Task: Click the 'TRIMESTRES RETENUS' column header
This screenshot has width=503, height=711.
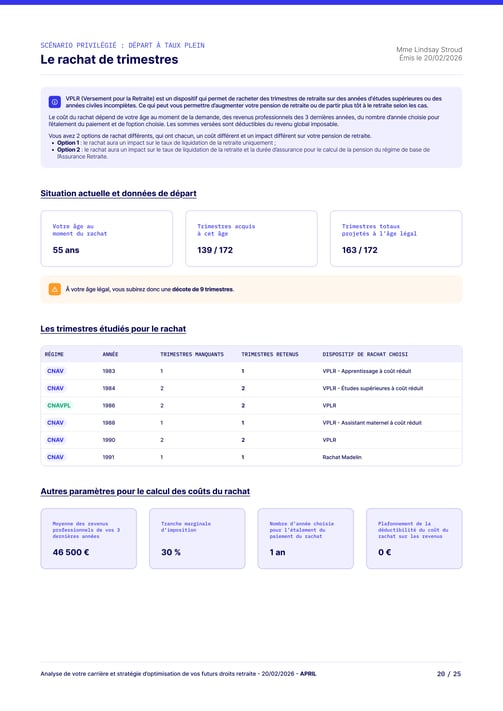Action: coord(270,354)
